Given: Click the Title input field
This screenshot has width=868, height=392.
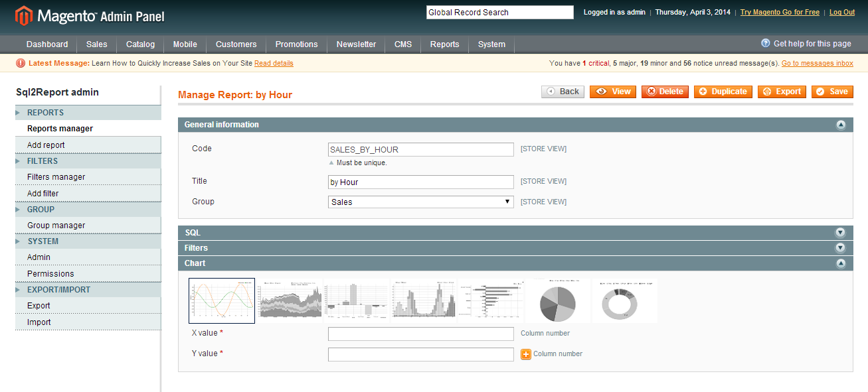Looking at the screenshot, I should [x=421, y=182].
